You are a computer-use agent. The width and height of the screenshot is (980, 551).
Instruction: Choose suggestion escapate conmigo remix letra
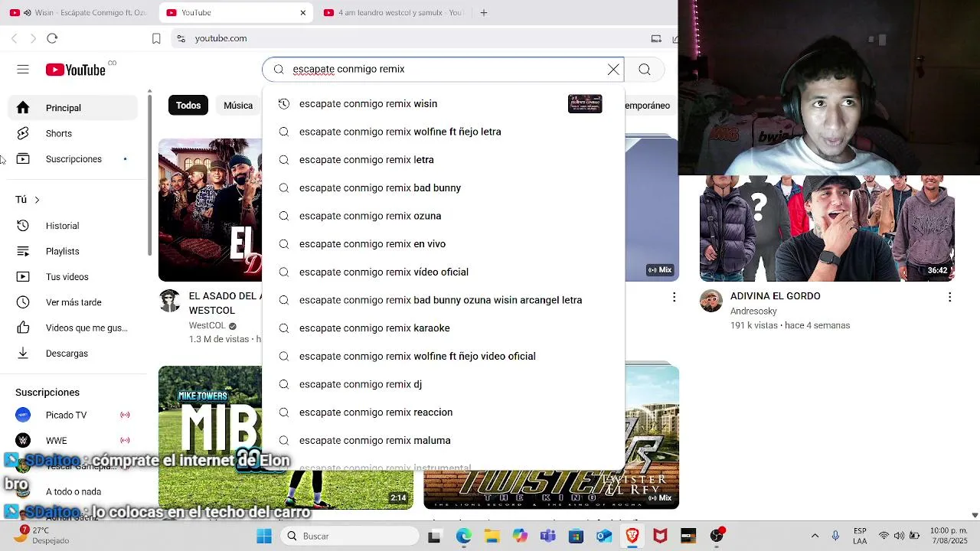(x=443, y=160)
